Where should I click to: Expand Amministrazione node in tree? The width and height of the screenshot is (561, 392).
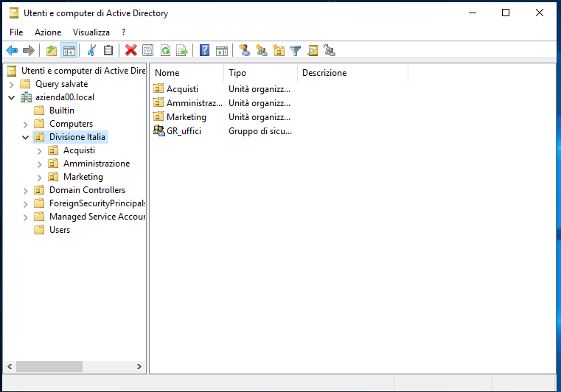pos(39,164)
